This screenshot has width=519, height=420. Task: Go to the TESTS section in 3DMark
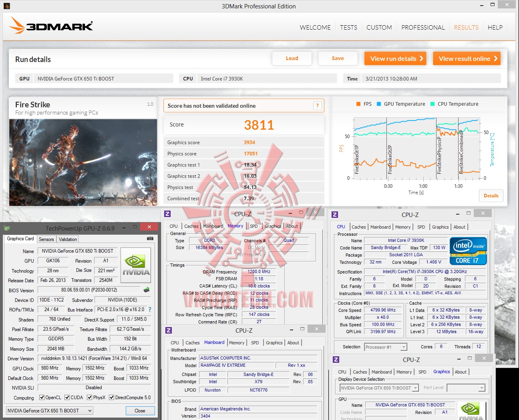(x=348, y=27)
